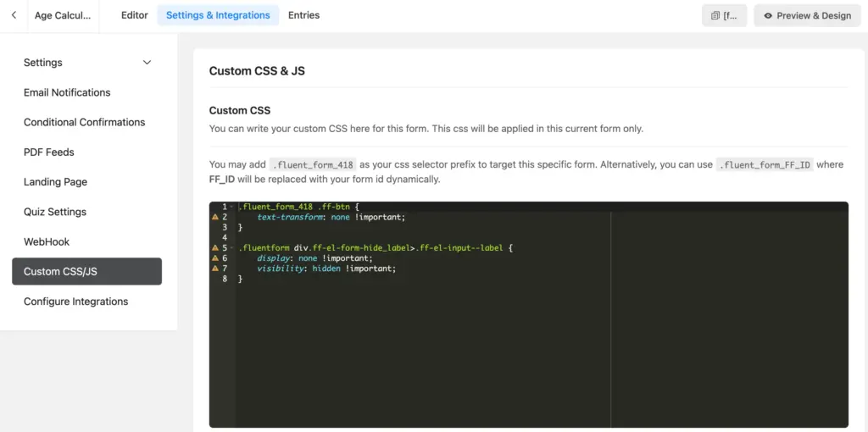Open PDF Feeds in the sidebar
This screenshot has width=868, height=432.
[49, 152]
